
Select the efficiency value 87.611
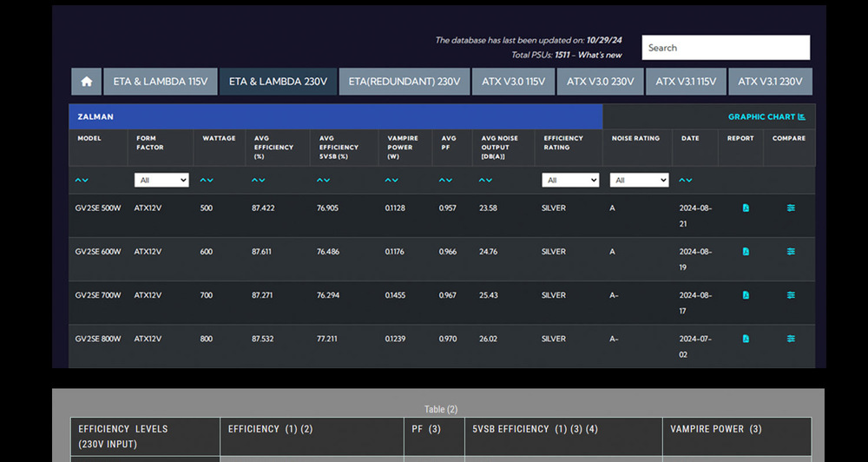[262, 252]
